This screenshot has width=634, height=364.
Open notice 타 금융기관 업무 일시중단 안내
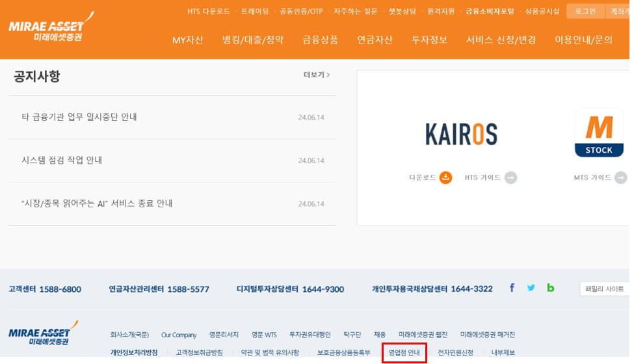pos(79,117)
